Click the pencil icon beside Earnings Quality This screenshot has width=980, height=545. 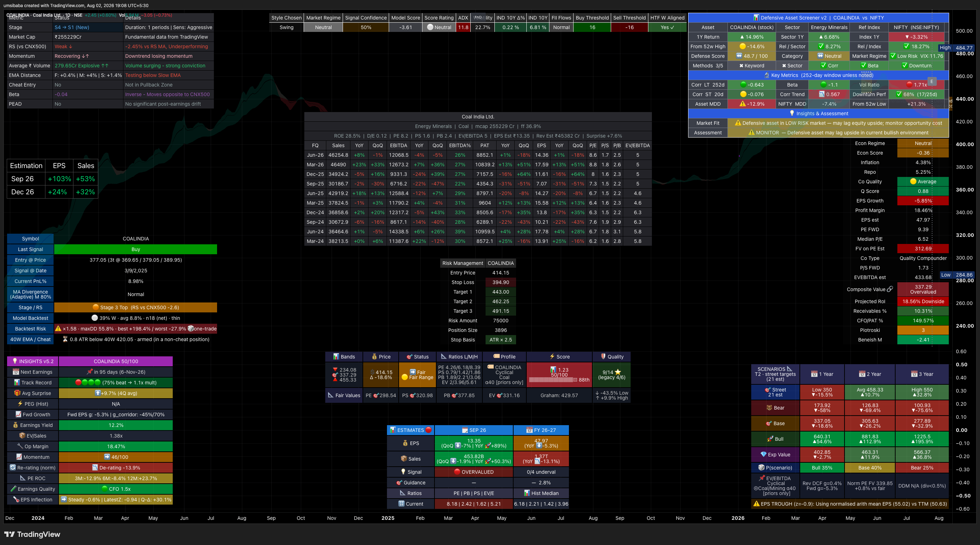click(x=13, y=489)
